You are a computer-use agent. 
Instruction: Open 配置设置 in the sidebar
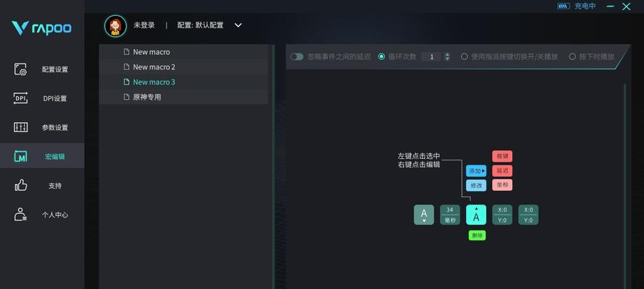(x=42, y=69)
